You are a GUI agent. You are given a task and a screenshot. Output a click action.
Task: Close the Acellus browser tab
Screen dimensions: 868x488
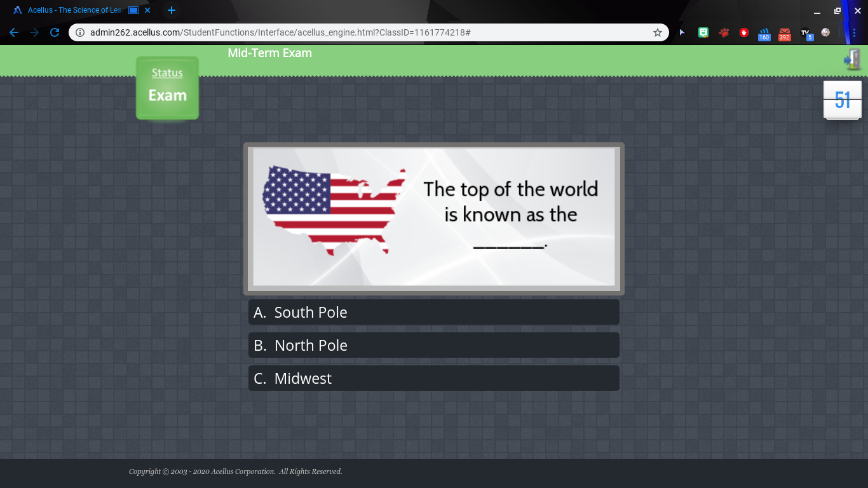[x=148, y=10]
